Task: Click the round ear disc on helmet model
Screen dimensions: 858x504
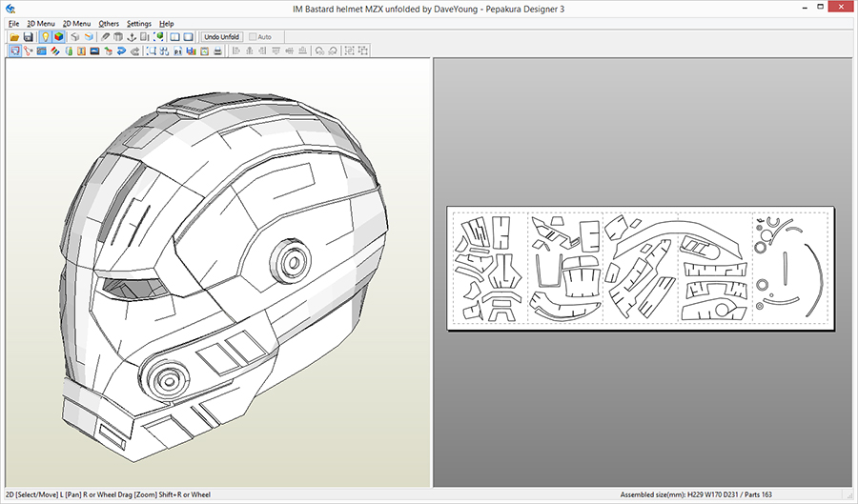Action: click(293, 263)
